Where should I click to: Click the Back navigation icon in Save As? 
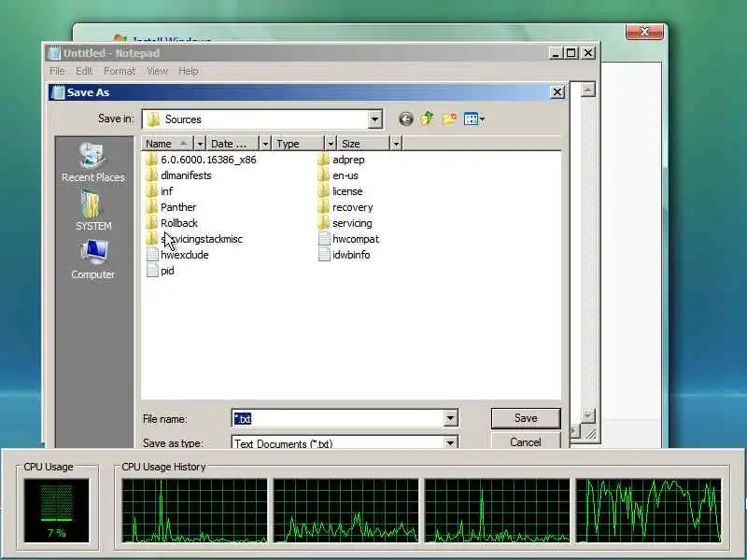[405, 119]
